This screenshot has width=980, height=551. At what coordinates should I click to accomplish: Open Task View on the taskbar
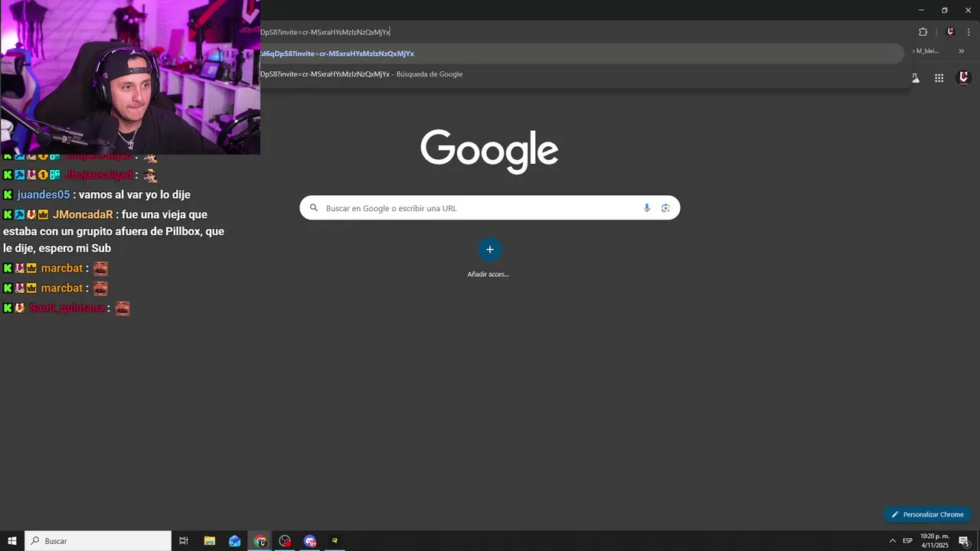(184, 541)
